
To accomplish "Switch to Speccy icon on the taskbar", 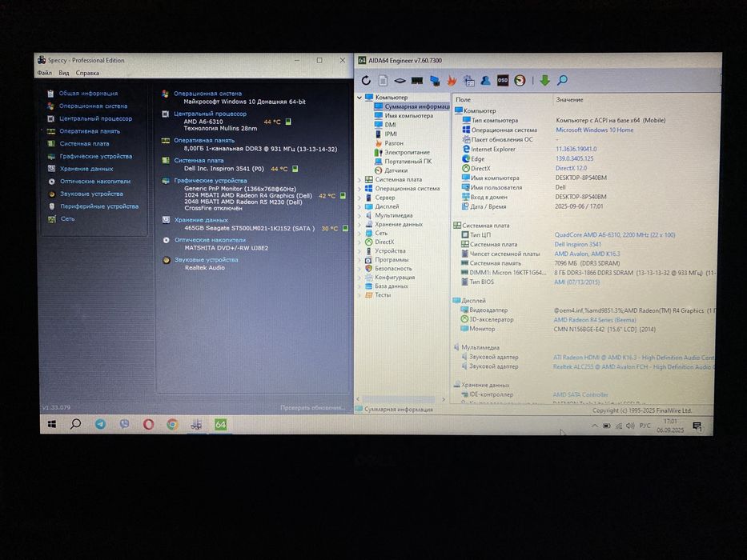I will click(196, 424).
